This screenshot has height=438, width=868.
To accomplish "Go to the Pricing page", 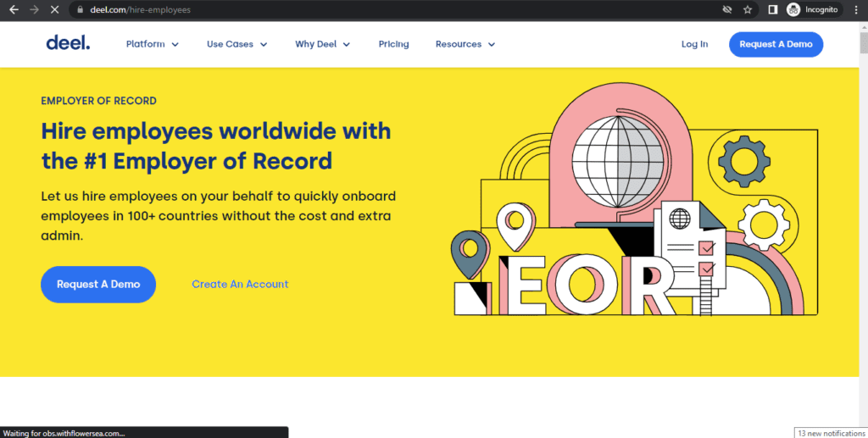I will pos(393,44).
